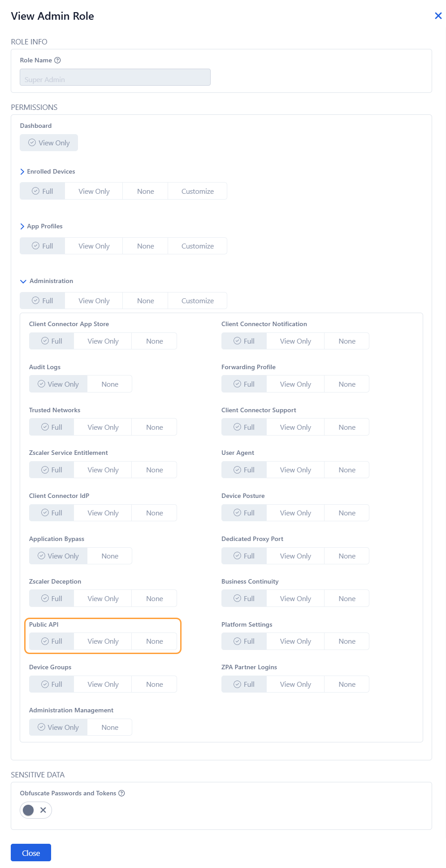
Task: Close the dialog using the X icon
Action: 438,16
